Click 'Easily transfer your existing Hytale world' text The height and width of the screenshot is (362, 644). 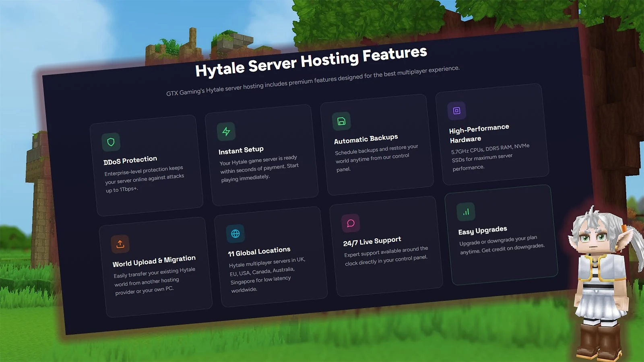(155, 276)
